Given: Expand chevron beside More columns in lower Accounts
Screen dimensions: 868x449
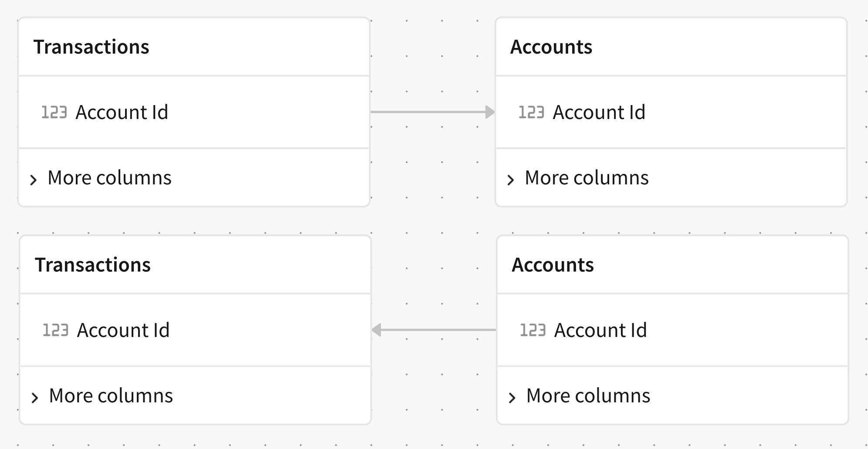Looking at the screenshot, I should pyautogui.click(x=512, y=398).
